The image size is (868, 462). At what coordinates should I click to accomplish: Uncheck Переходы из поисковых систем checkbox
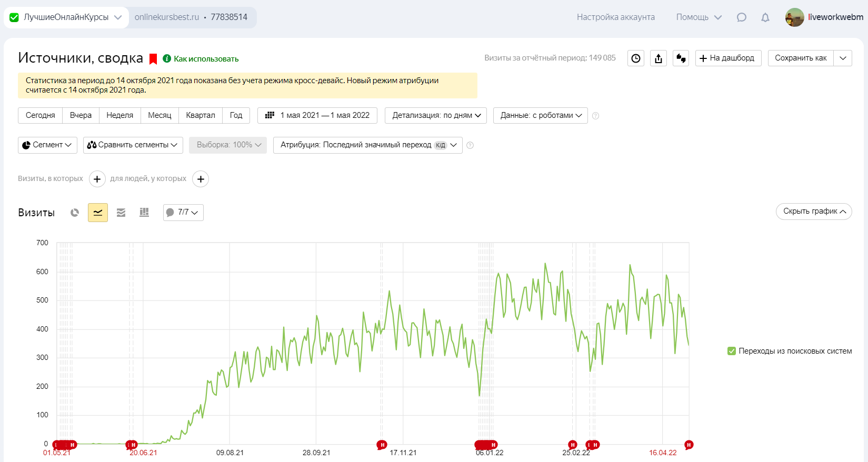[x=732, y=351]
